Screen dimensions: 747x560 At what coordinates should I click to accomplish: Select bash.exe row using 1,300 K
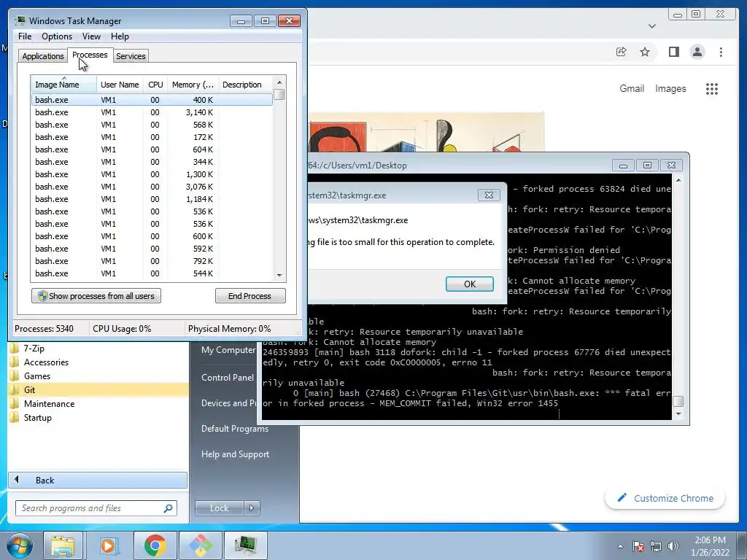coord(152,174)
